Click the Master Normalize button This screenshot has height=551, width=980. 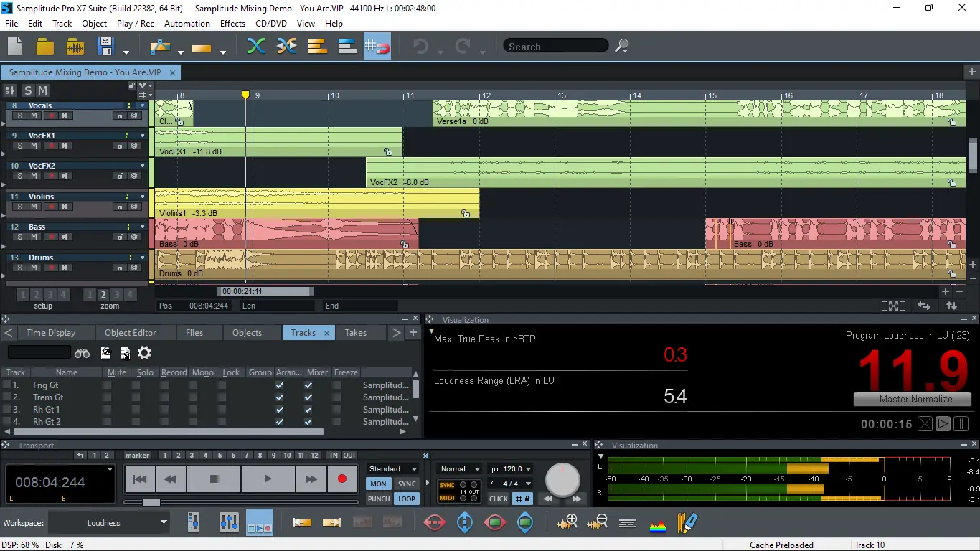(x=913, y=400)
